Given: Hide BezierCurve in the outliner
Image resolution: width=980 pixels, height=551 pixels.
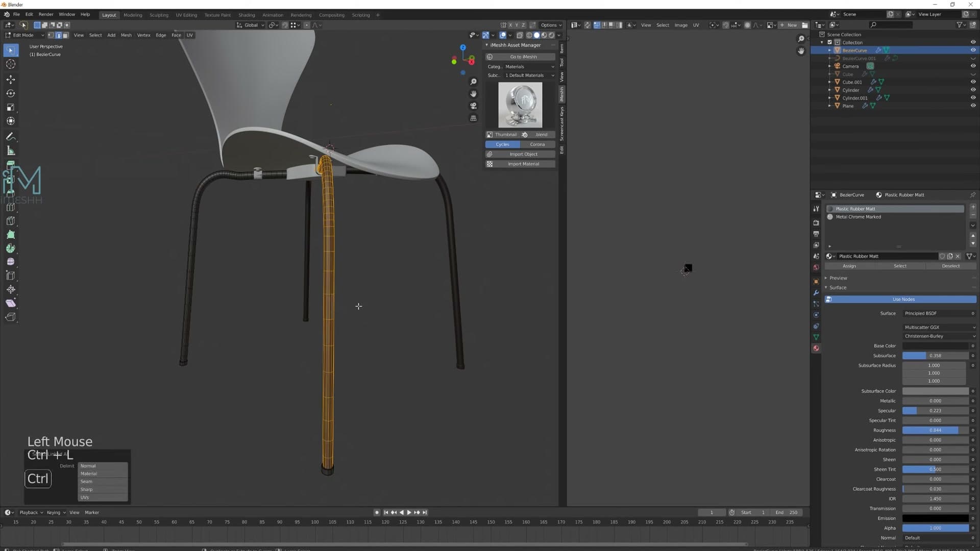Looking at the screenshot, I should click(x=973, y=50).
